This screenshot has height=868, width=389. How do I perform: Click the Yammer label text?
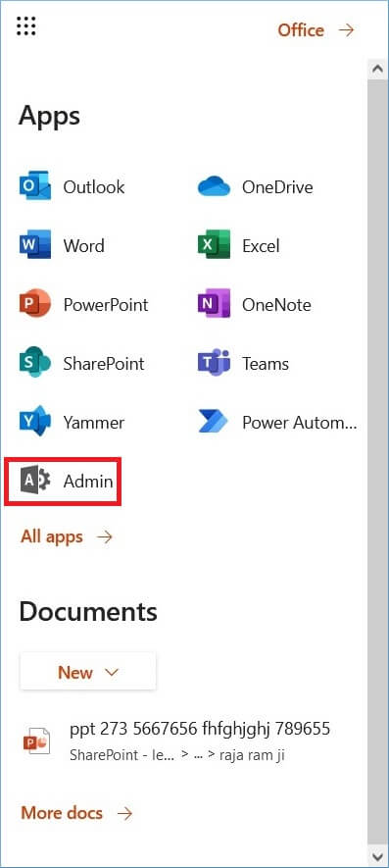coord(93,423)
